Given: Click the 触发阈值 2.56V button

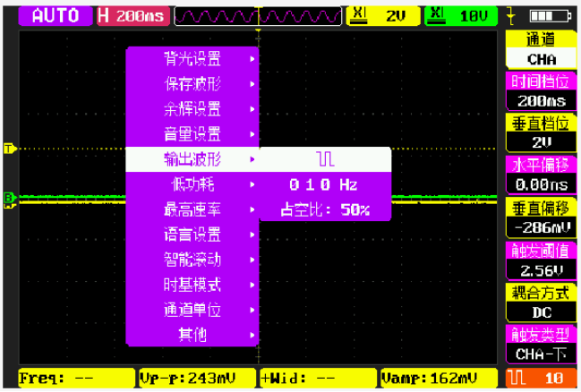Looking at the screenshot, I should pyautogui.click(x=541, y=260).
